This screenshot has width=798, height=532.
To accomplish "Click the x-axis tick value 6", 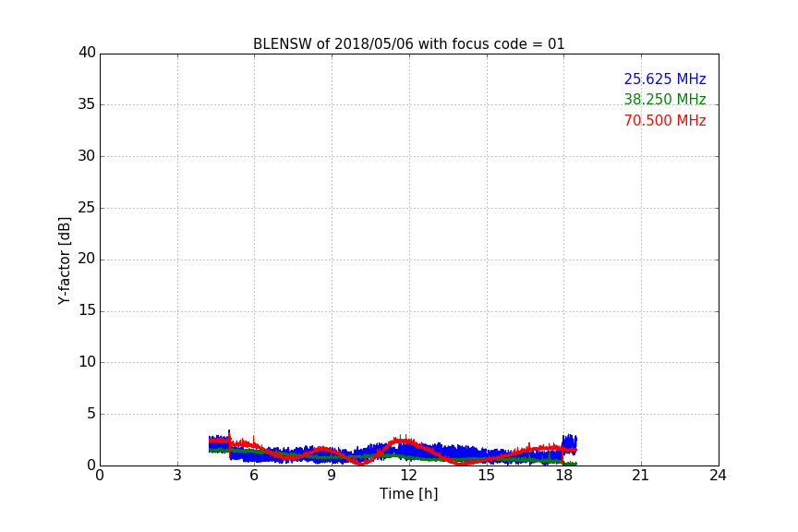I will point(254,476).
